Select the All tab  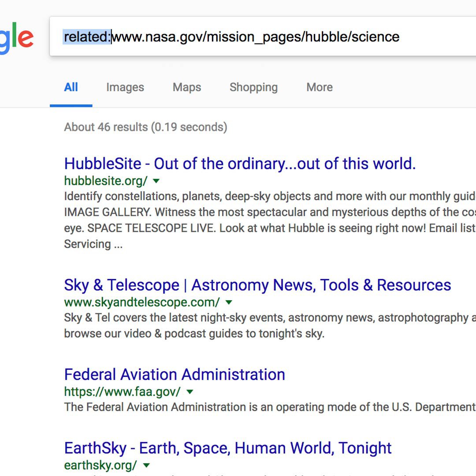click(71, 87)
